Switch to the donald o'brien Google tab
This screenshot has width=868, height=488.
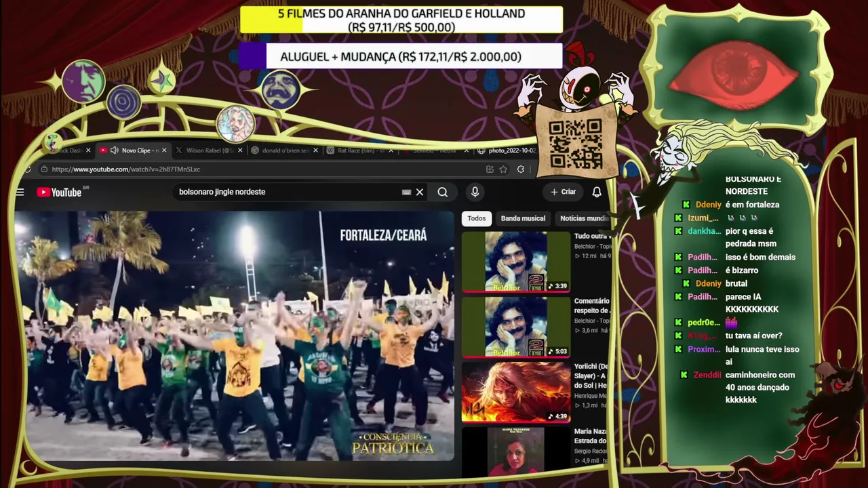point(284,150)
